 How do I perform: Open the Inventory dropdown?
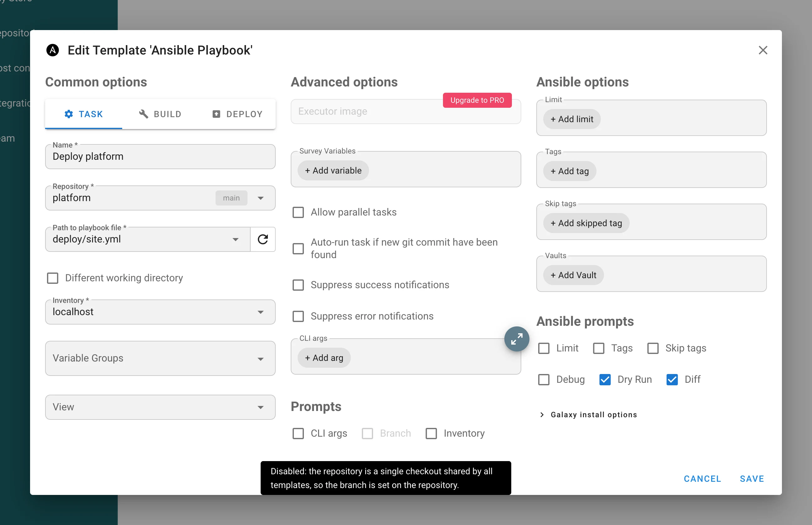[x=160, y=312]
